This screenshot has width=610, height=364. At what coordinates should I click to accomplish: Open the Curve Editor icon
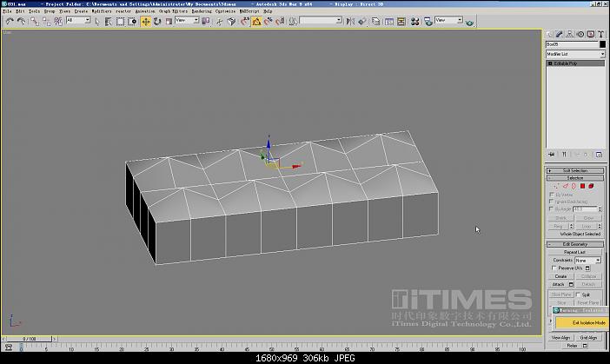[x=389, y=22]
